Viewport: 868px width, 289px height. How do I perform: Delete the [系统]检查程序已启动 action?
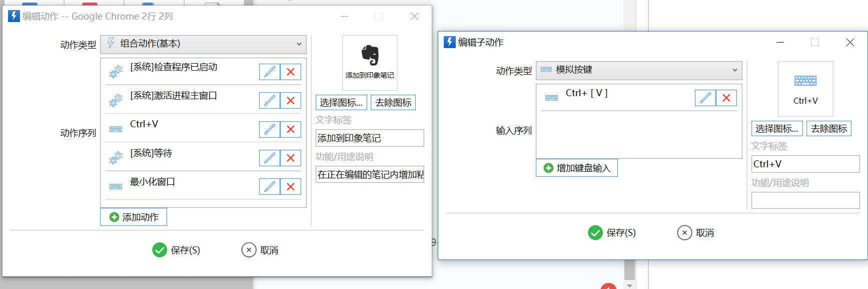(x=291, y=72)
